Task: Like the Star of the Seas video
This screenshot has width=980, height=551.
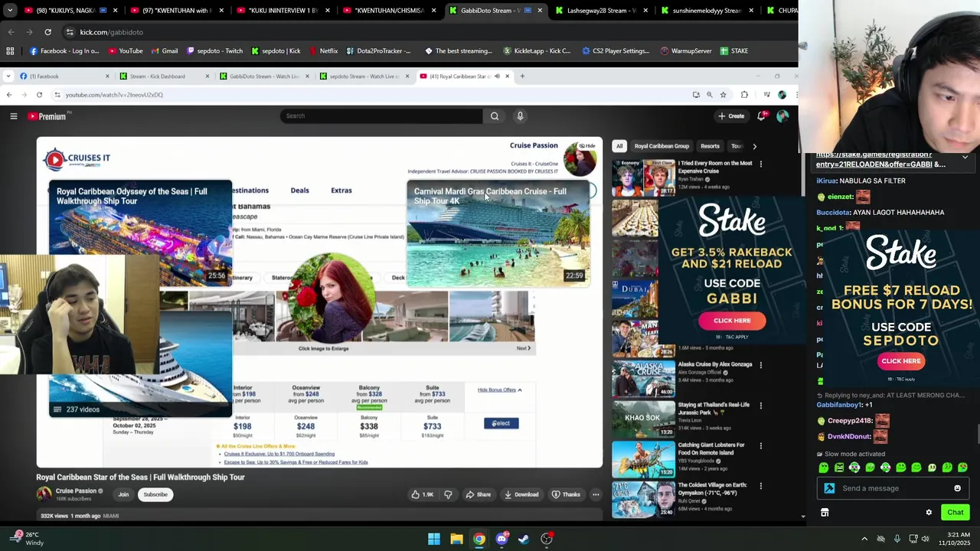Action: tap(422, 494)
